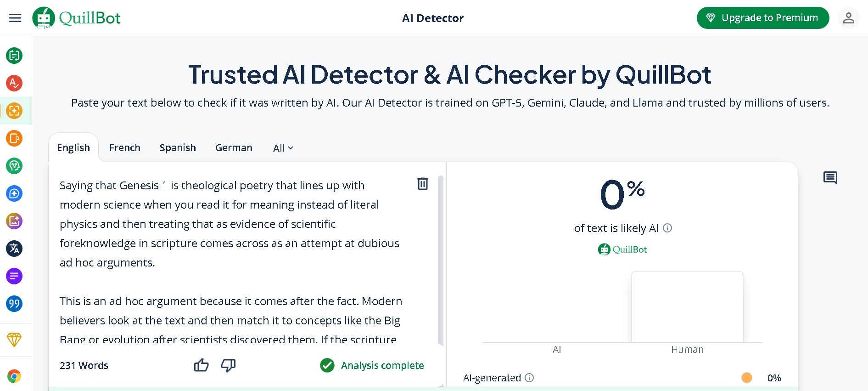Open the Translator tool icon
The width and height of the screenshot is (868, 391).
point(14,249)
